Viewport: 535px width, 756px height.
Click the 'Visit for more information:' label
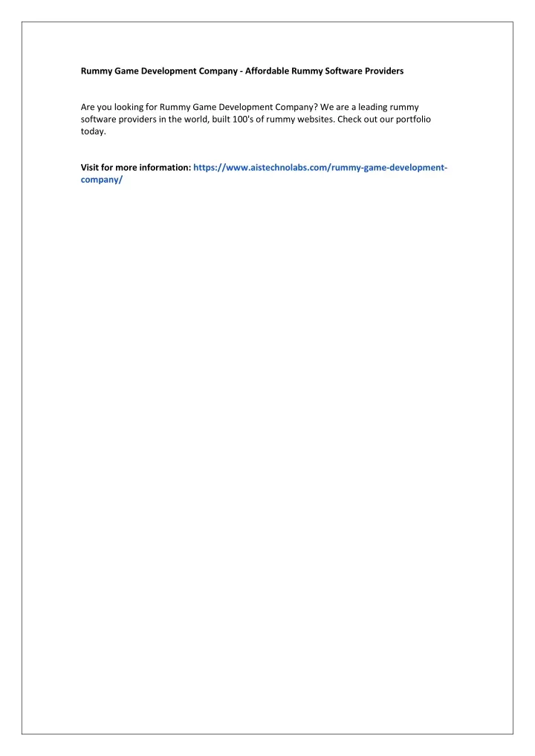pyautogui.click(x=136, y=168)
